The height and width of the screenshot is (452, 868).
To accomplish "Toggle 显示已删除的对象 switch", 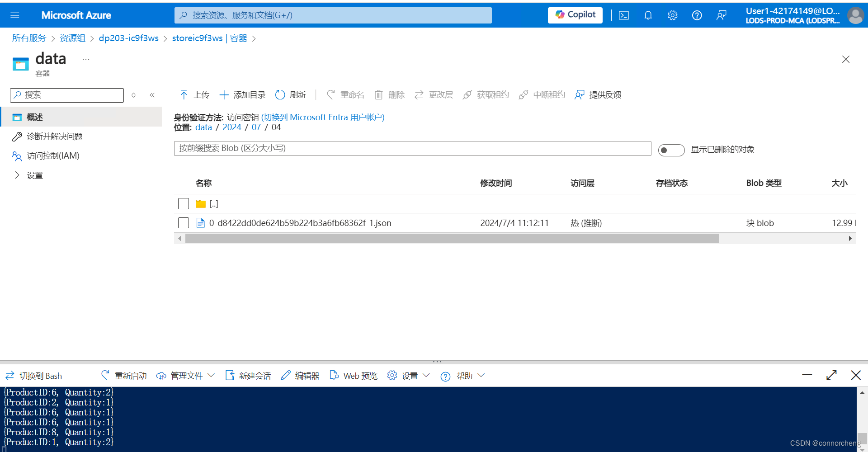I will pyautogui.click(x=671, y=150).
